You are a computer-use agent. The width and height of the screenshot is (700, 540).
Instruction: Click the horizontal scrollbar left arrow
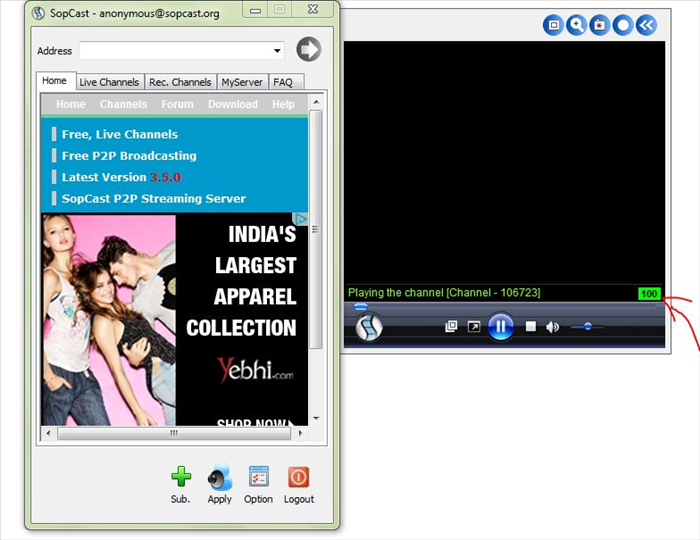48,433
